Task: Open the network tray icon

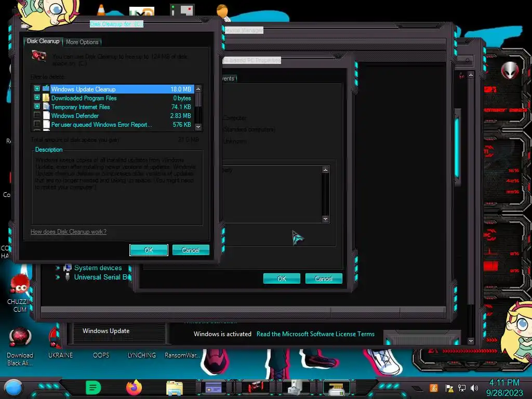Action: tap(462, 388)
